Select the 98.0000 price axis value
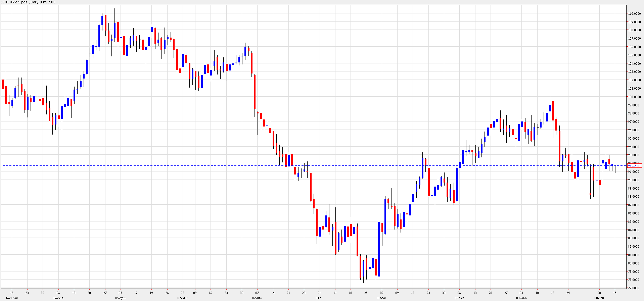The height and width of the screenshot is (301, 644). [634, 113]
